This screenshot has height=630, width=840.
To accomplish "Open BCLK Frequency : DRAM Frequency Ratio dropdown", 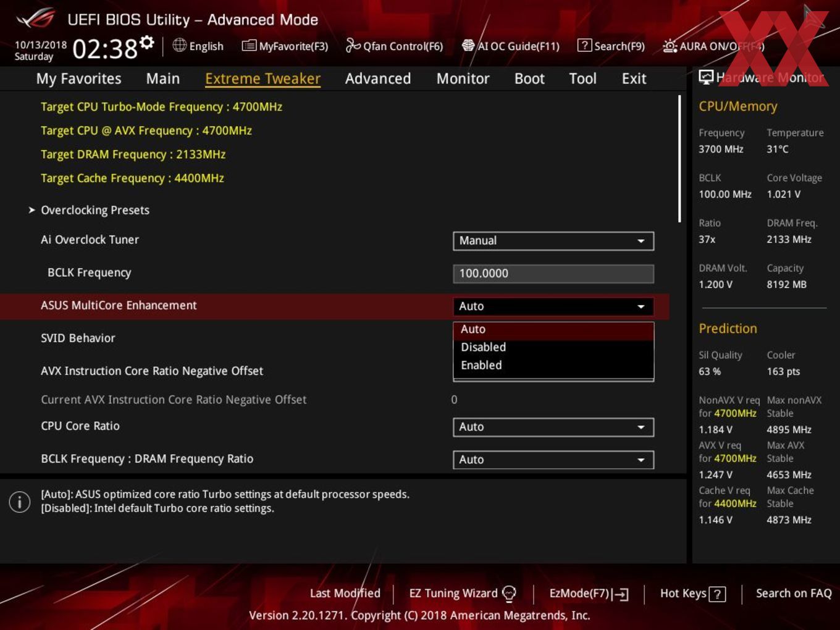I will coord(553,460).
